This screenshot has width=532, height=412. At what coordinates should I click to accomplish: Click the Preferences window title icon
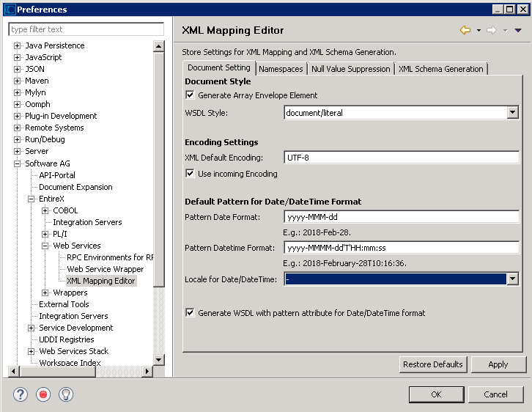click(x=10, y=9)
